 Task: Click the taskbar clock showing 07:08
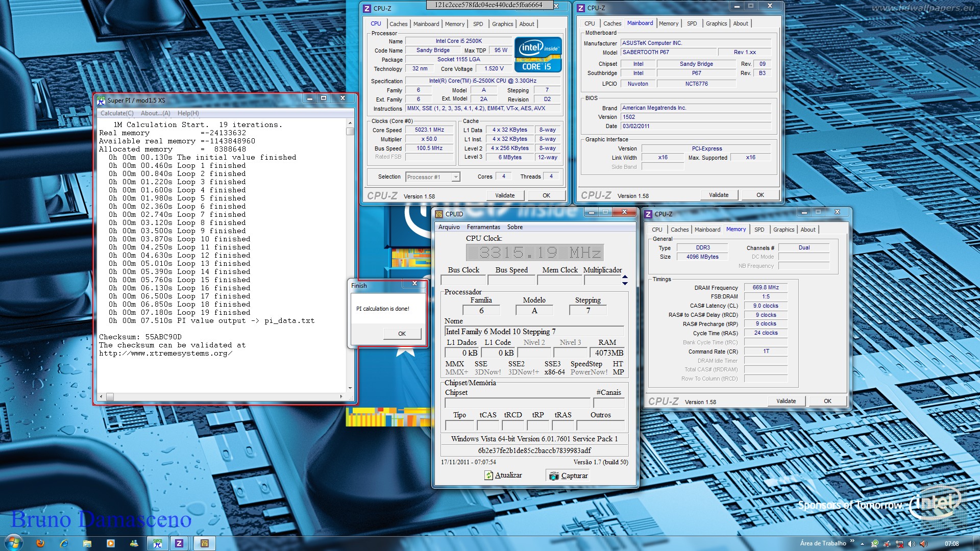[951, 544]
